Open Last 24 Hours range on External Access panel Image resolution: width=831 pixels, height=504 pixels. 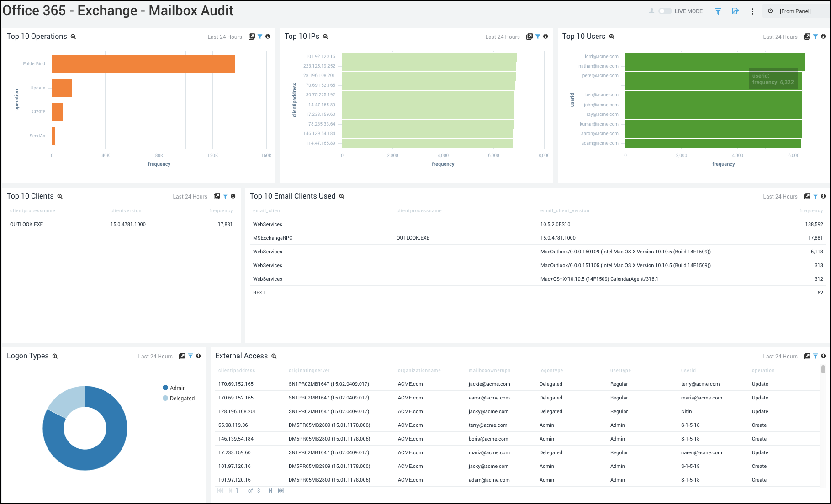(780, 356)
